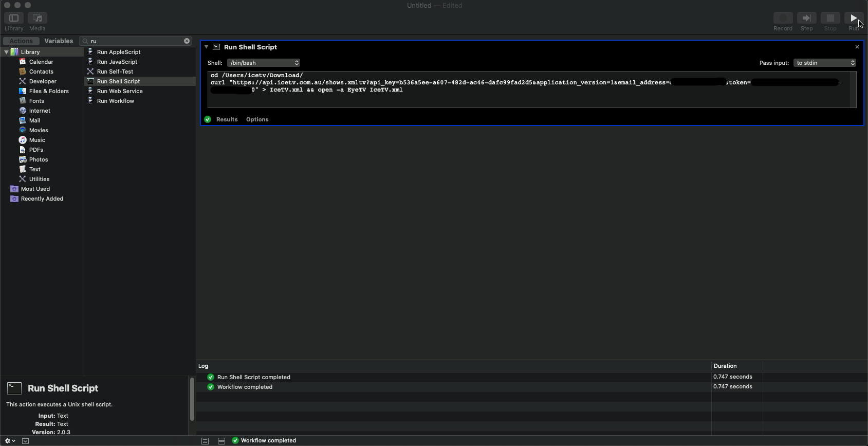
Task: Select the Files & Folders category icon
Action: coord(23,91)
